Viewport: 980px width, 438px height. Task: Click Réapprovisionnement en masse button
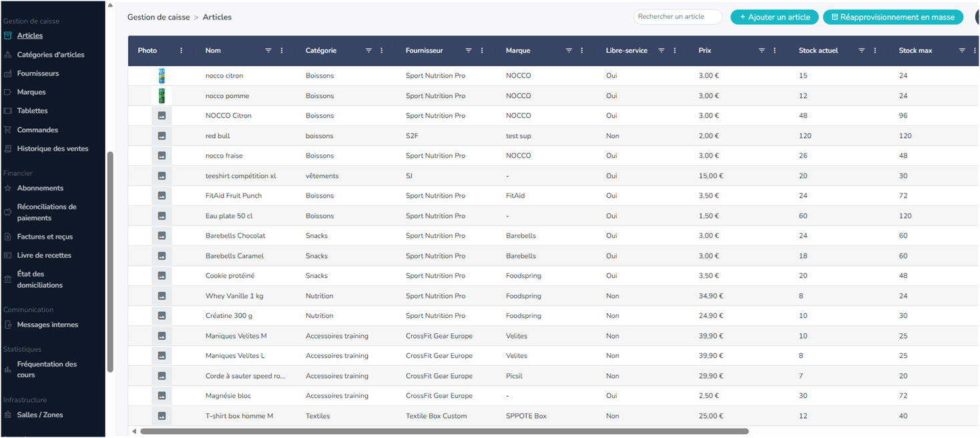pos(893,17)
